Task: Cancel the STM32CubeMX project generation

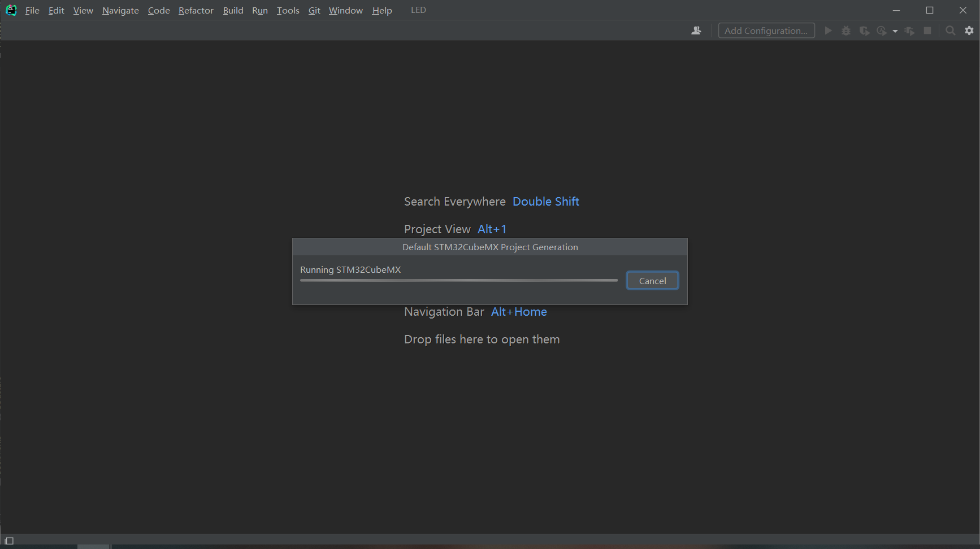Action: pyautogui.click(x=652, y=281)
